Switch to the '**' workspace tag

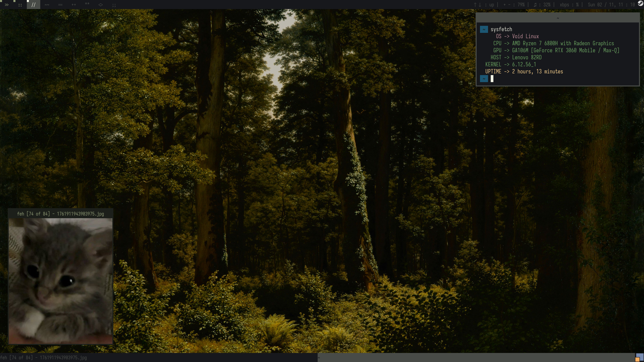click(x=87, y=5)
